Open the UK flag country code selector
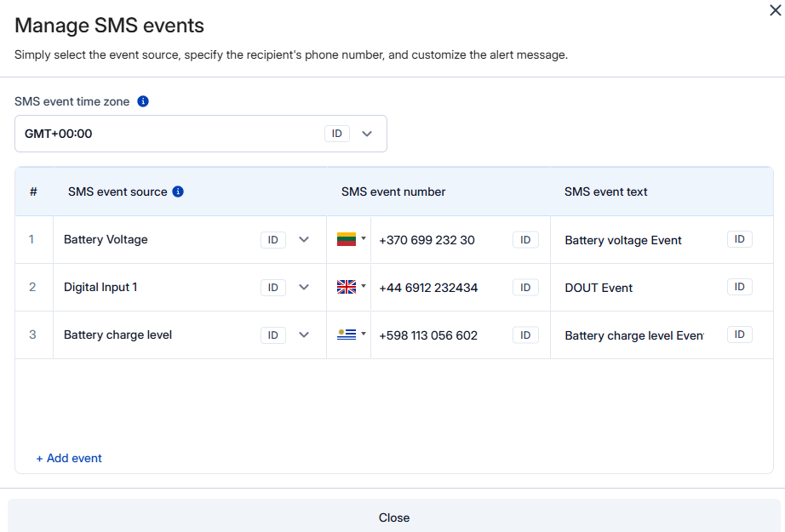The width and height of the screenshot is (785, 532). pyautogui.click(x=351, y=287)
